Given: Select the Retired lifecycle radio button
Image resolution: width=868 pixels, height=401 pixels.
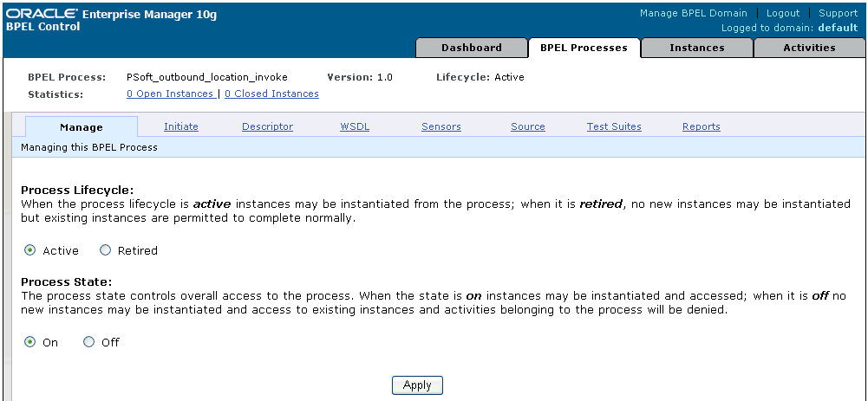Looking at the screenshot, I should click(x=105, y=250).
